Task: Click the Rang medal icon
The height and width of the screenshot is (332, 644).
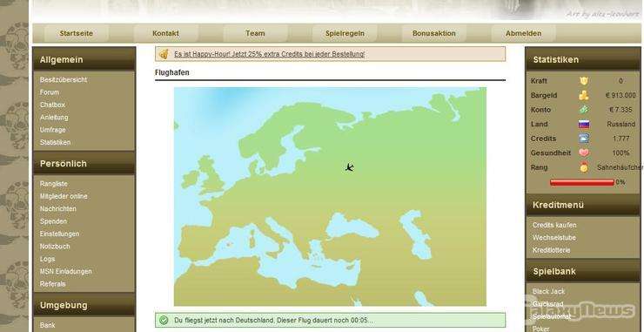Action: [584, 167]
